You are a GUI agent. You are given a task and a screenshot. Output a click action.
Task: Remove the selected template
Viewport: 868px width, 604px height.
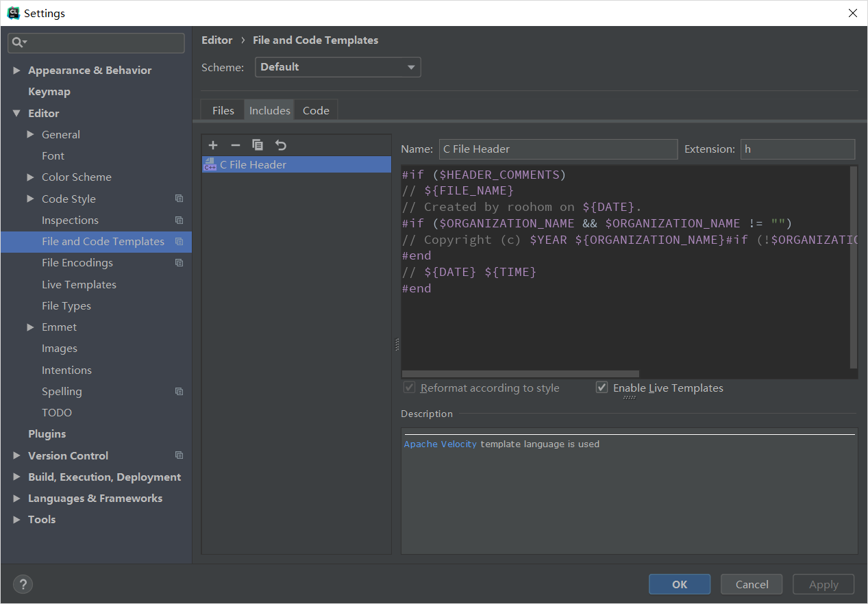pos(235,145)
